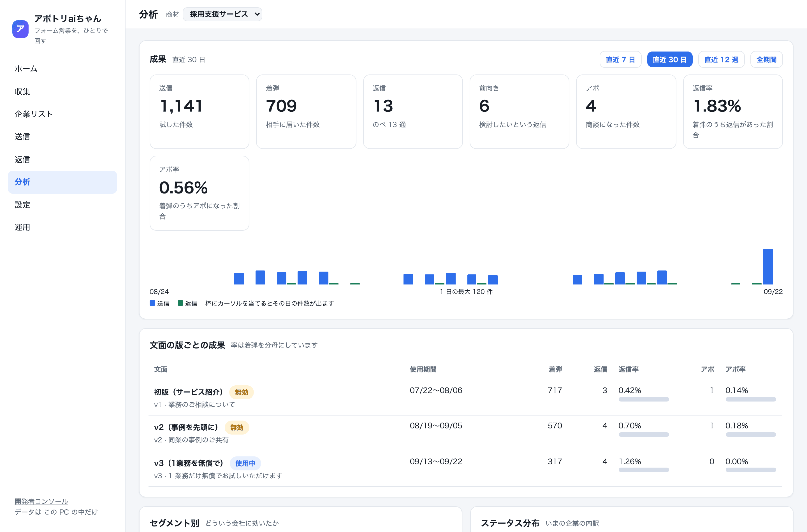
Task: Click the アポ率 table column header
Action: pyautogui.click(x=735, y=369)
